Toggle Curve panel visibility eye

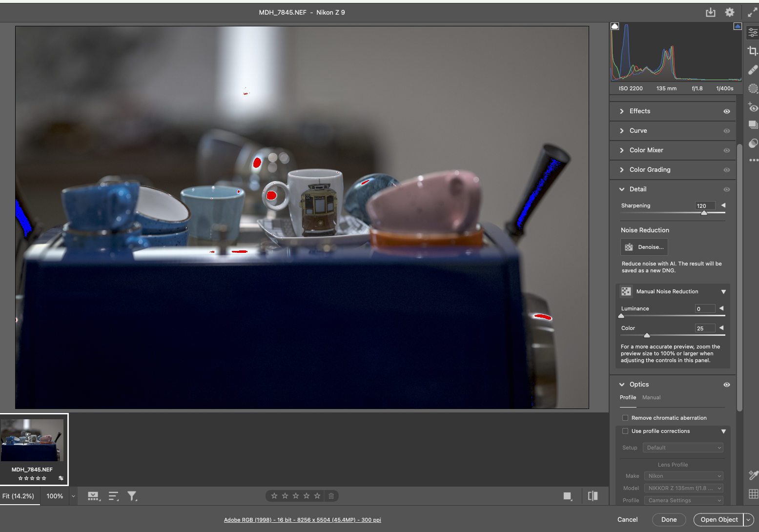727,131
